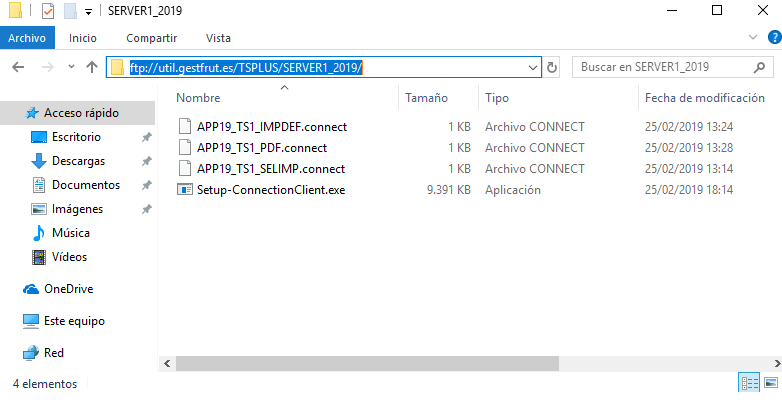Expand the ribbon with the chevron
Screen dimensions: 782x412
(x=753, y=38)
